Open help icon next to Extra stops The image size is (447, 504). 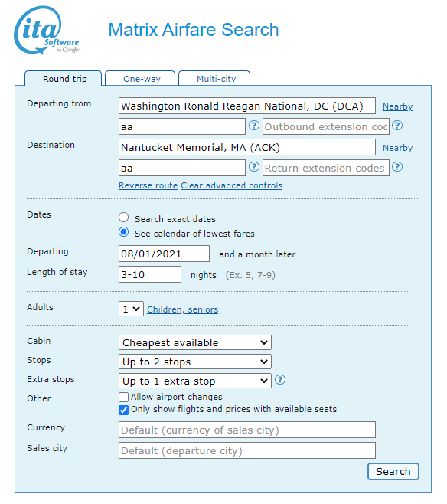click(280, 380)
